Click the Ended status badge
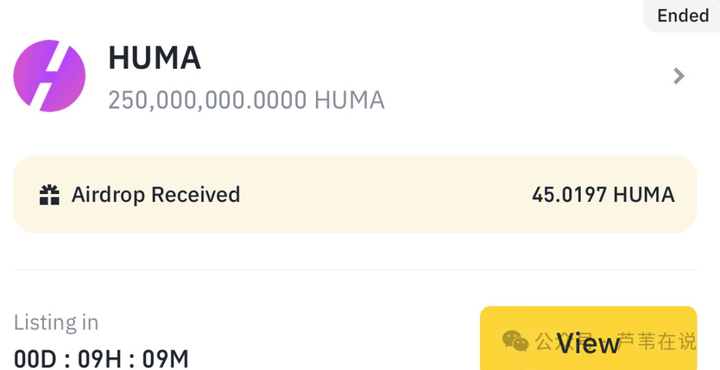 click(x=683, y=16)
